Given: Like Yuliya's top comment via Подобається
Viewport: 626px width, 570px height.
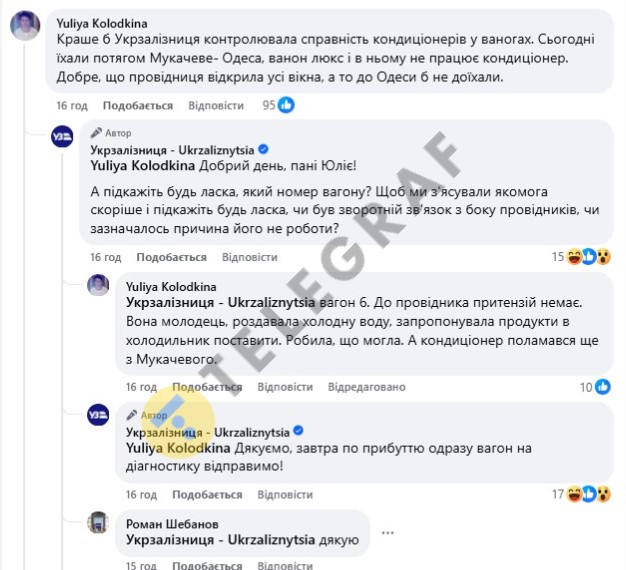Looking at the screenshot, I should pos(138,105).
